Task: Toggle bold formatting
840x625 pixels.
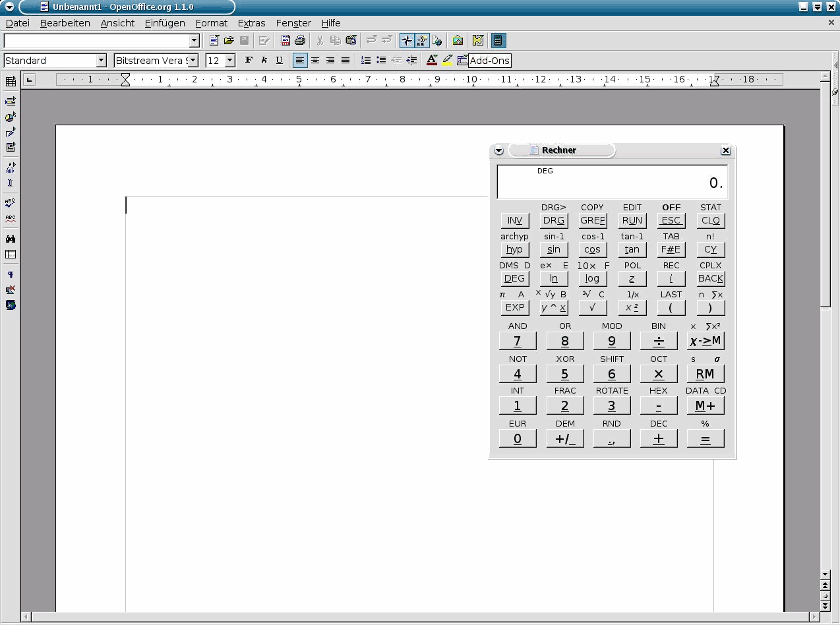Action: pos(249,61)
